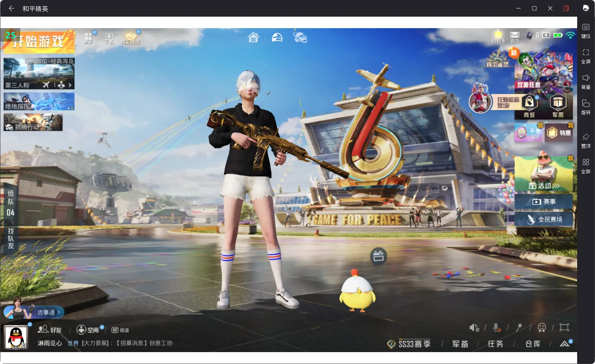Open the helmet icon in top center
Screen dimensions: 595x364
[x=277, y=38]
